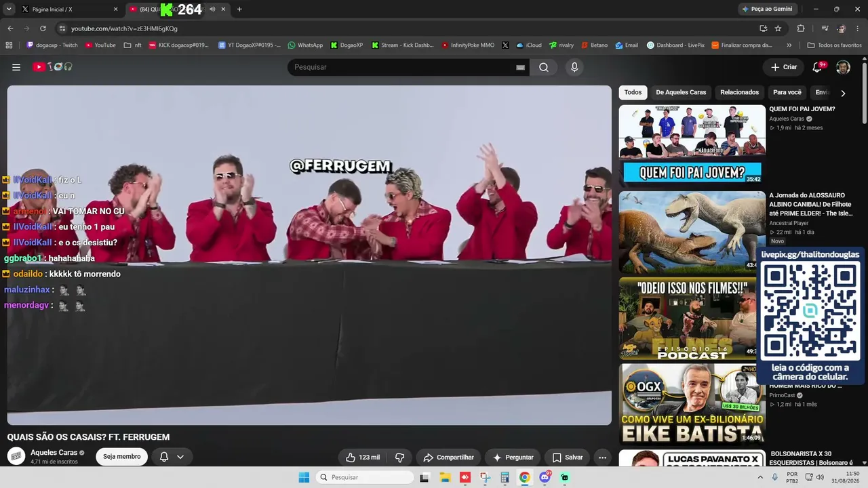Click Peça ao Gemini button

(766, 9)
